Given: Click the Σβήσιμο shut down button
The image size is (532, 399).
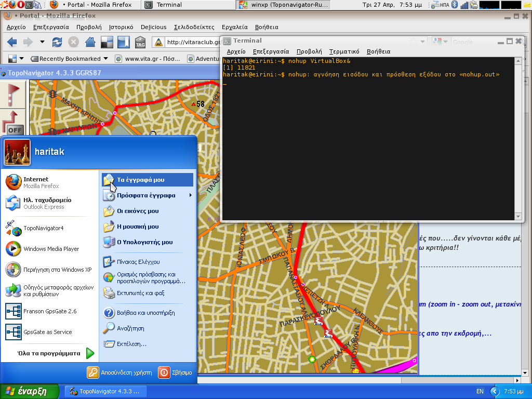Looking at the screenshot, I should click(176, 372).
